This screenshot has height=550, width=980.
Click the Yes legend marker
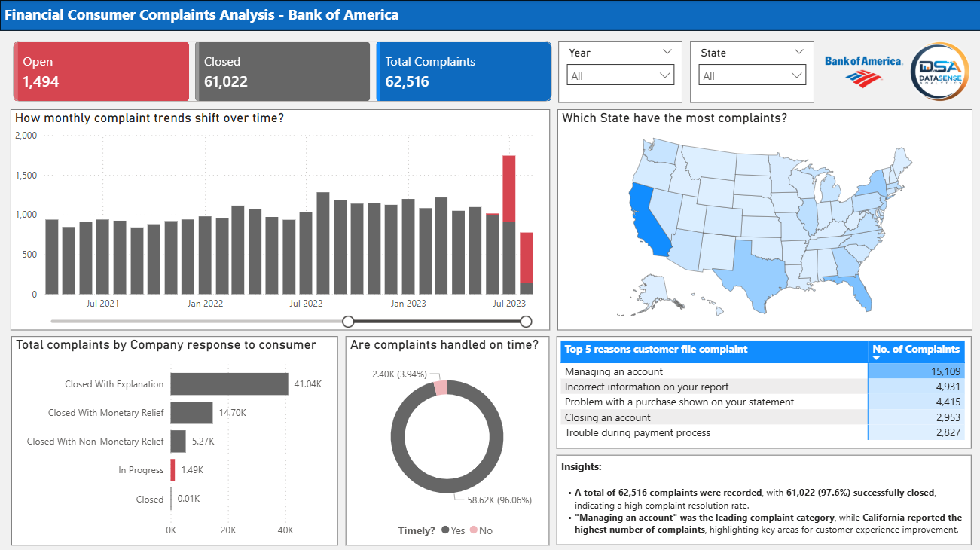coord(445,530)
